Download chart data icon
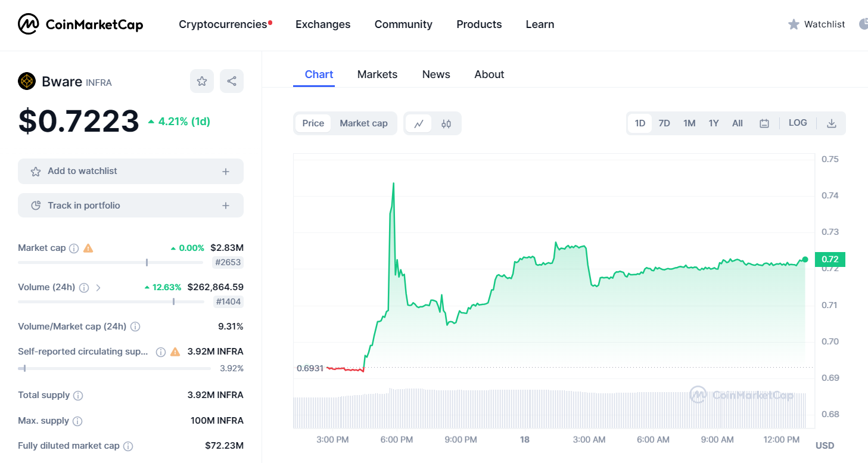The height and width of the screenshot is (463, 868). 832,123
